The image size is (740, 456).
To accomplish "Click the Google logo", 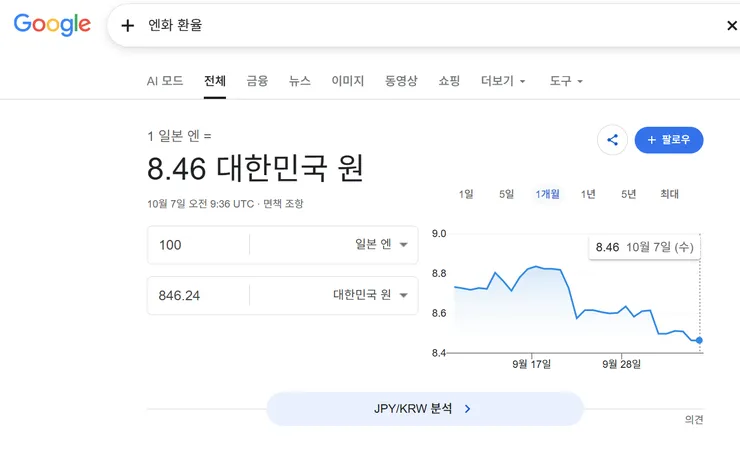I will pyautogui.click(x=52, y=24).
